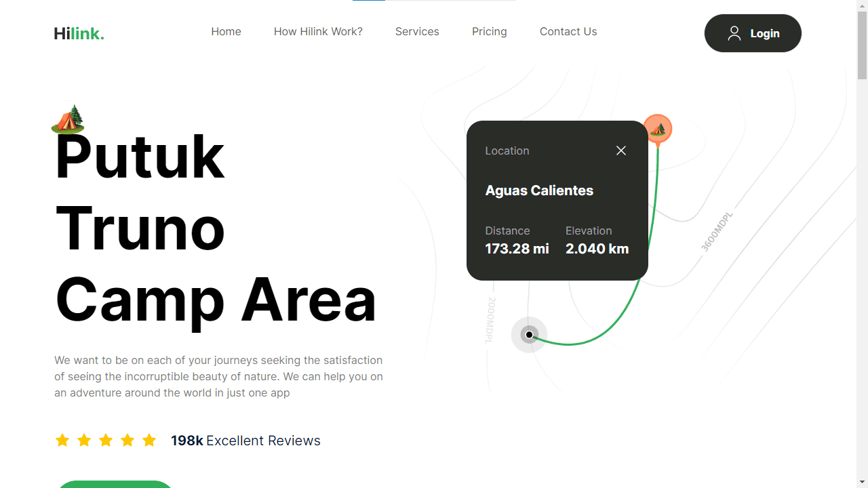Screen dimensions: 868x488
Task: Click the middle star of the rating row
Action: click(106, 440)
